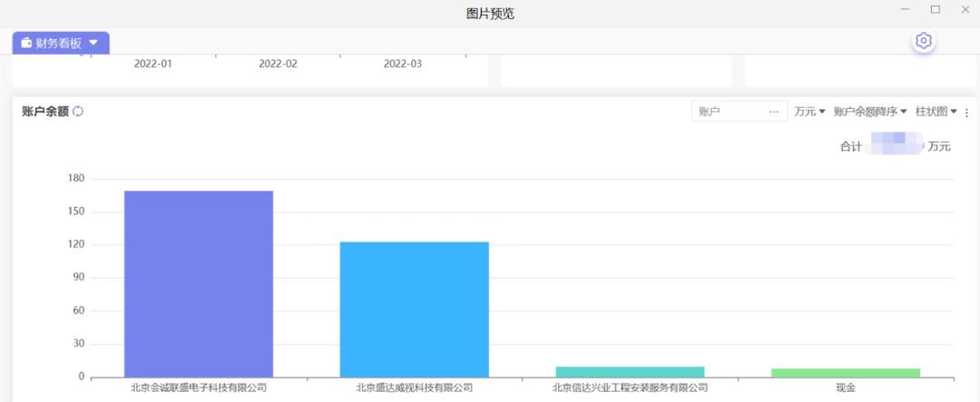Open the 万元 unit dropdown
The height and width of the screenshot is (402, 980).
[x=809, y=112]
